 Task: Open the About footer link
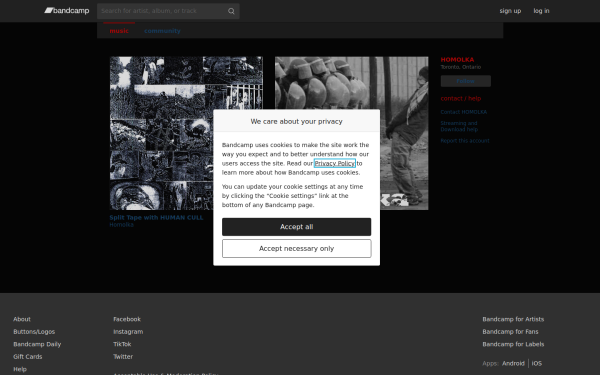(22, 319)
